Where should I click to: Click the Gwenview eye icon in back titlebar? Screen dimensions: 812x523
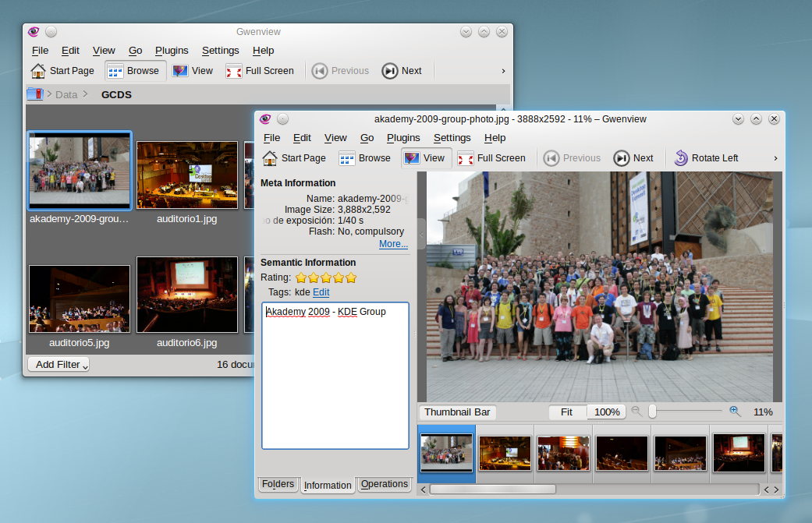click(x=34, y=31)
